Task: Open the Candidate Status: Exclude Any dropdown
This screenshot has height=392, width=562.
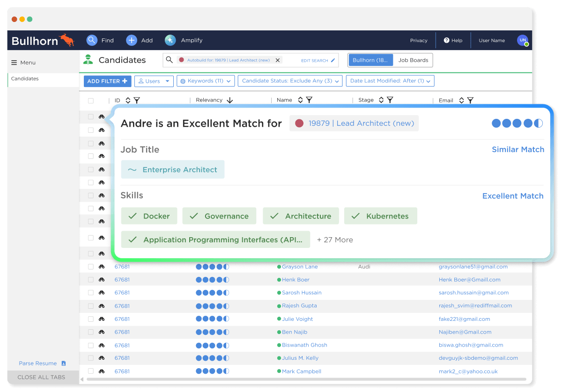Action: pos(290,81)
